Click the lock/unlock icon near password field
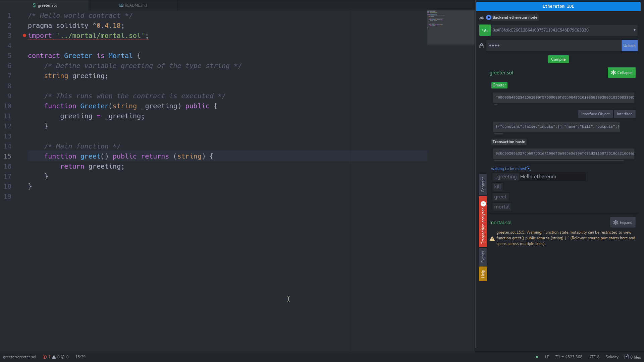The width and height of the screenshot is (644, 362). click(482, 46)
